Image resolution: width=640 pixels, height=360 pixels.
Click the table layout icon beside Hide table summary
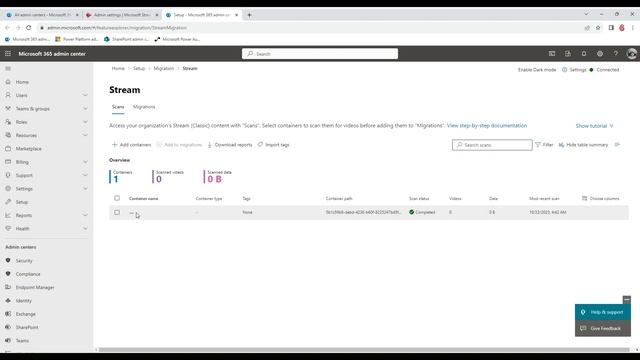[617, 144]
